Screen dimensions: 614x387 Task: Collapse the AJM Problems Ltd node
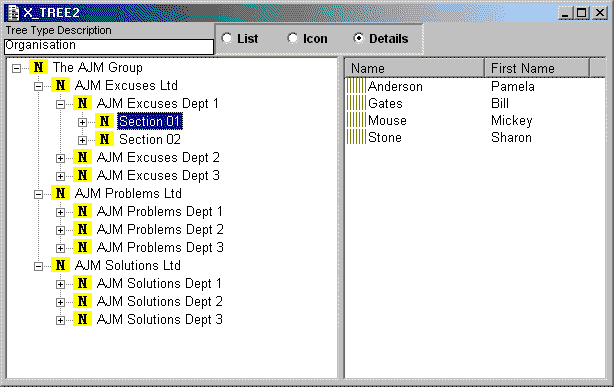38,195
